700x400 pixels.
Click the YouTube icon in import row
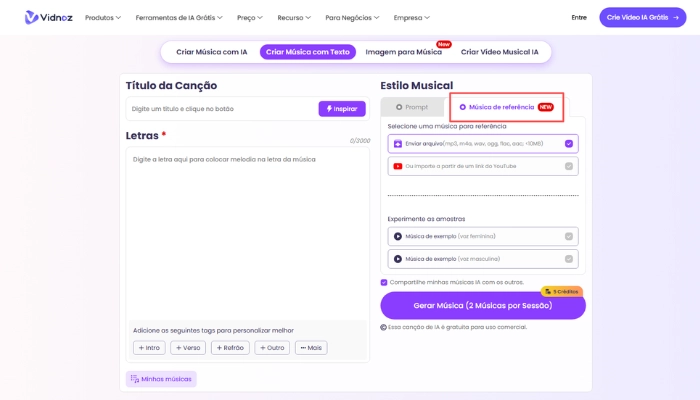click(397, 166)
